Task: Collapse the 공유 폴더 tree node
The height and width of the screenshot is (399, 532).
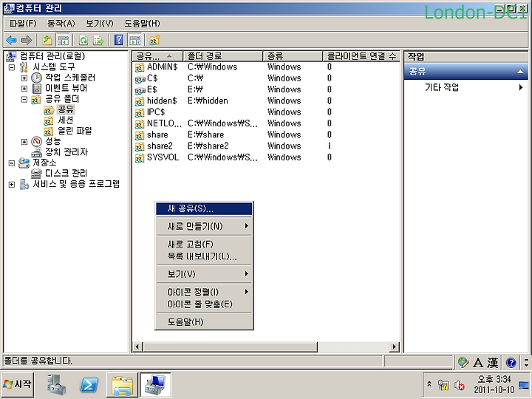Action: [x=24, y=99]
